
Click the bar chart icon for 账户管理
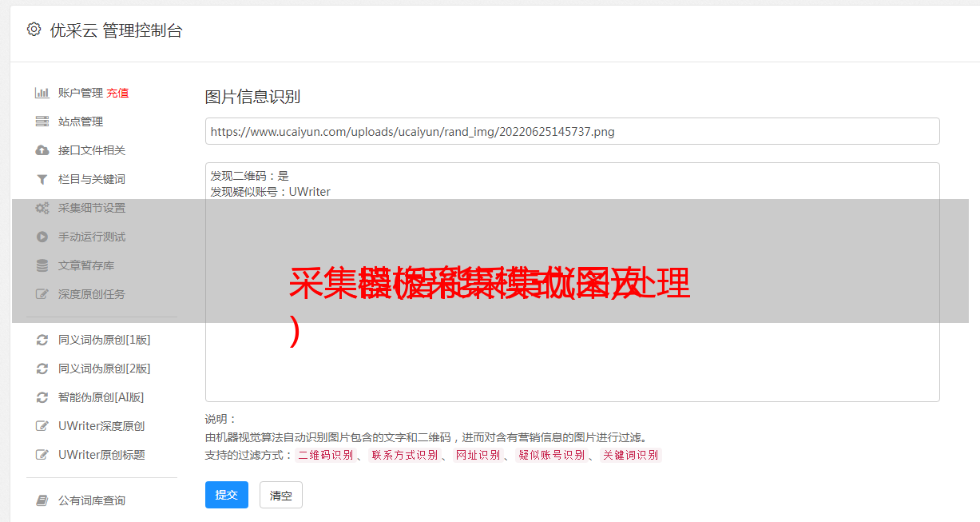pyautogui.click(x=42, y=93)
